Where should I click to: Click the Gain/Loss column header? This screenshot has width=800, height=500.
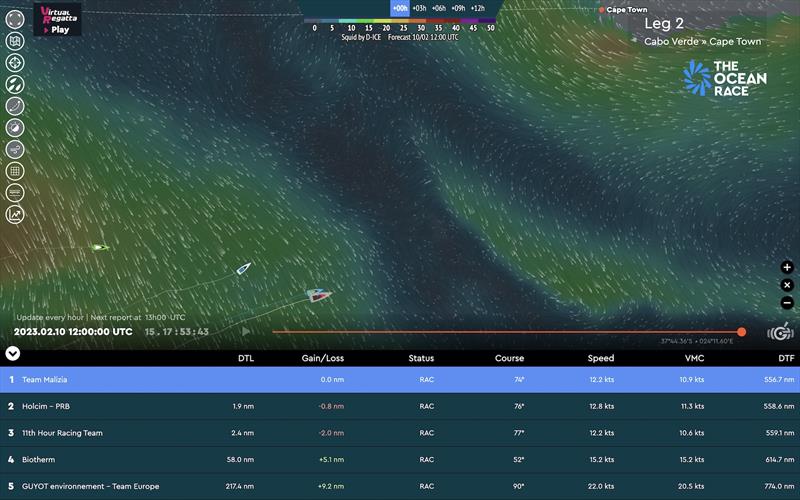tap(322, 358)
